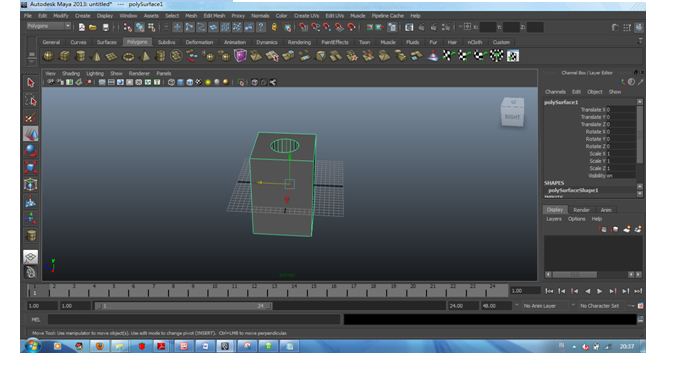The width and height of the screenshot is (684, 378).
Task: Toggle wireframe shading in viewport toolbar
Action: point(171,82)
